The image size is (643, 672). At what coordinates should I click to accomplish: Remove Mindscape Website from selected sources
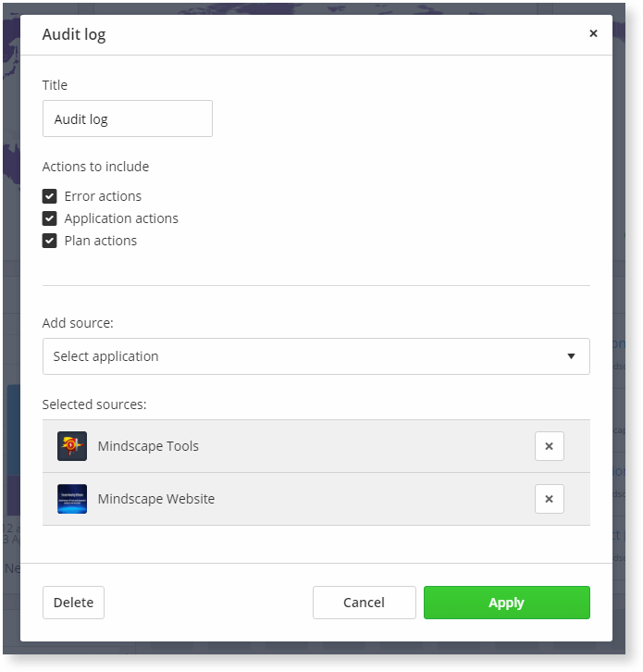549,499
